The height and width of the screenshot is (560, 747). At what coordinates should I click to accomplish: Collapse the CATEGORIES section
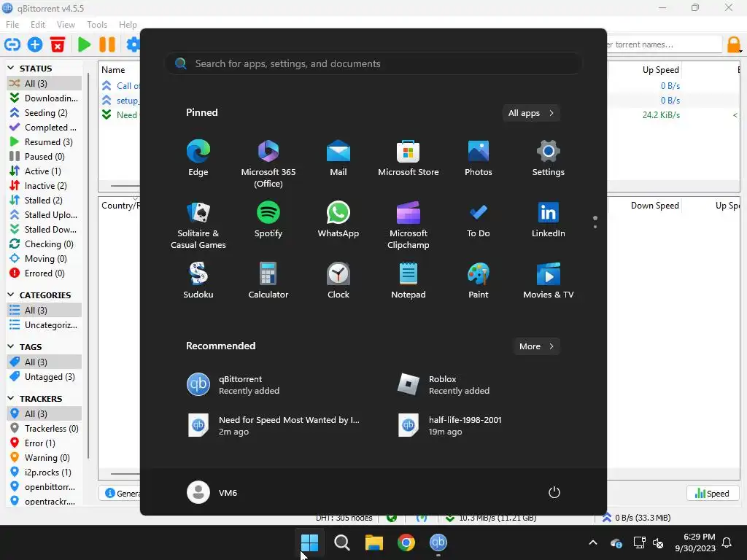[x=10, y=295]
